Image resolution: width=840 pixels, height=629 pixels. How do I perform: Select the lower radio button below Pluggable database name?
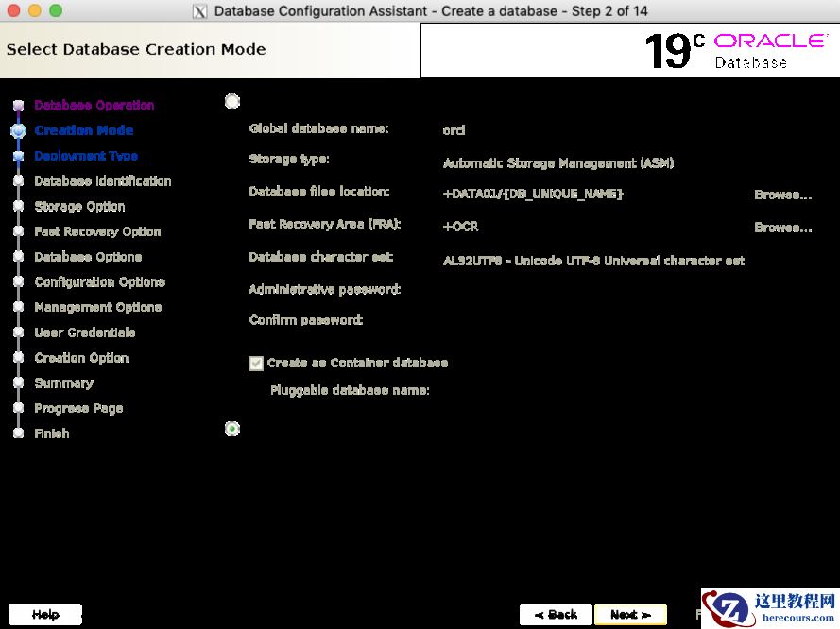pos(231,429)
